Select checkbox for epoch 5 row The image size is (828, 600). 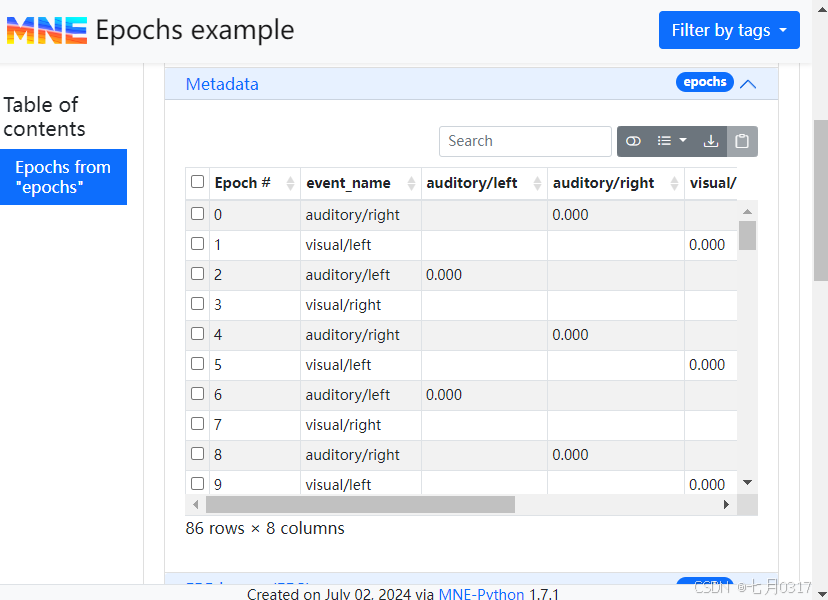197,364
